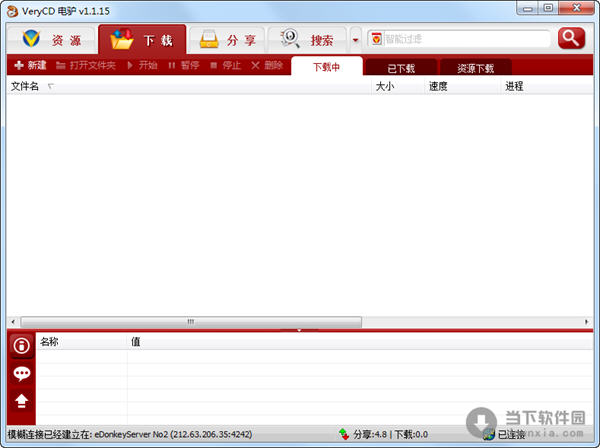Screen dimensions: 600x448
Task: Click the horizontal scrollbar thumb
Action: (191, 322)
